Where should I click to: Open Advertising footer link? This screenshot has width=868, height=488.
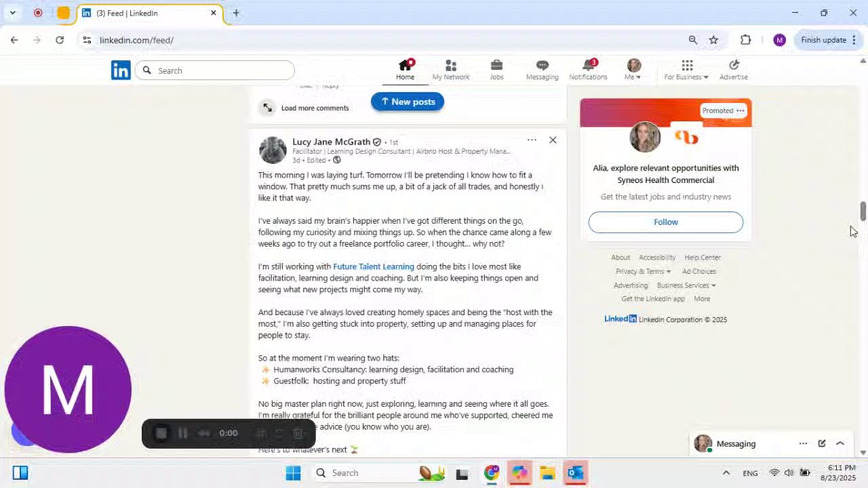pyautogui.click(x=631, y=285)
